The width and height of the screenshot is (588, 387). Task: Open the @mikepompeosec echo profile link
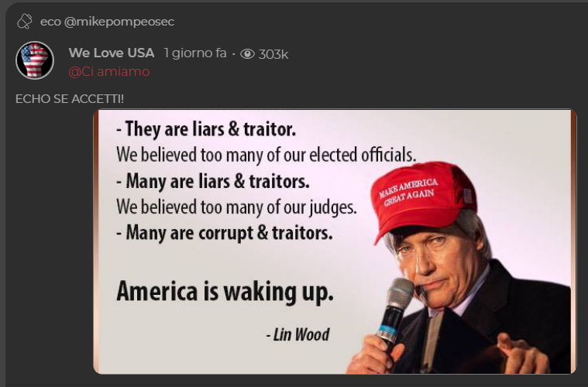[119, 22]
